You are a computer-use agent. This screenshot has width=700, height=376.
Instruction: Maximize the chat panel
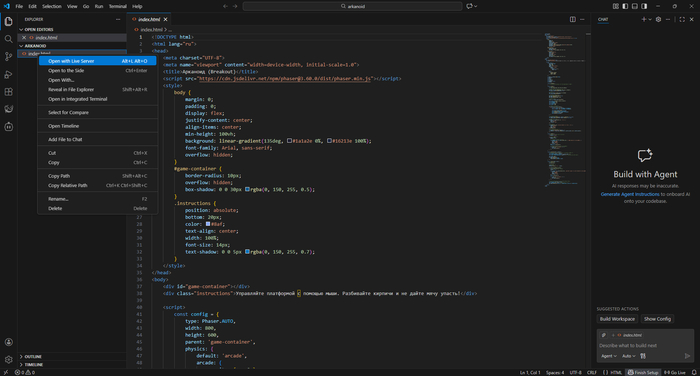click(x=682, y=19)
